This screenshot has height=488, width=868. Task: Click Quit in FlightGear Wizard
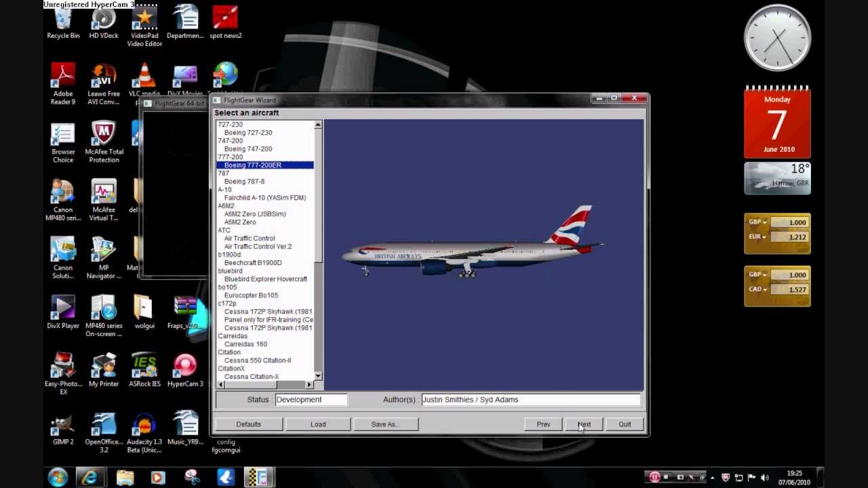625,424
